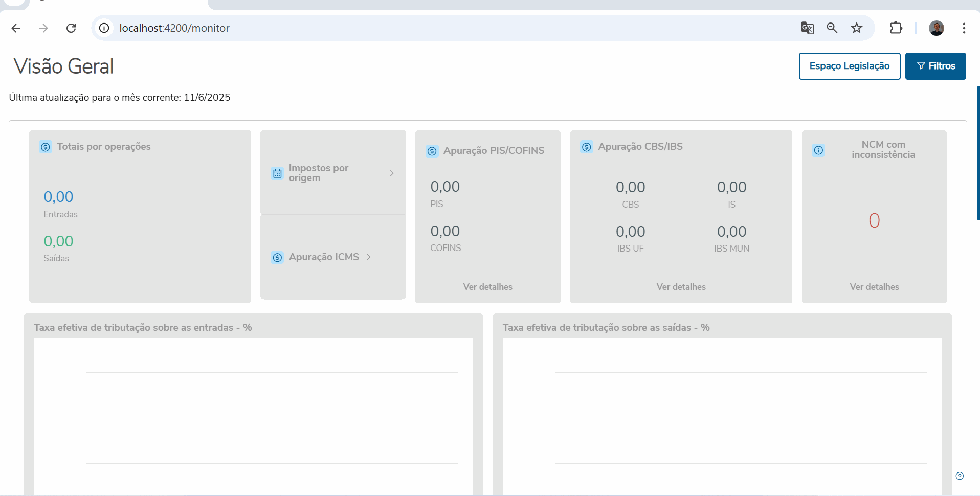Open the Google Translate icon
The width and height of the screenshot is (980, 496).
coord(807,28)
